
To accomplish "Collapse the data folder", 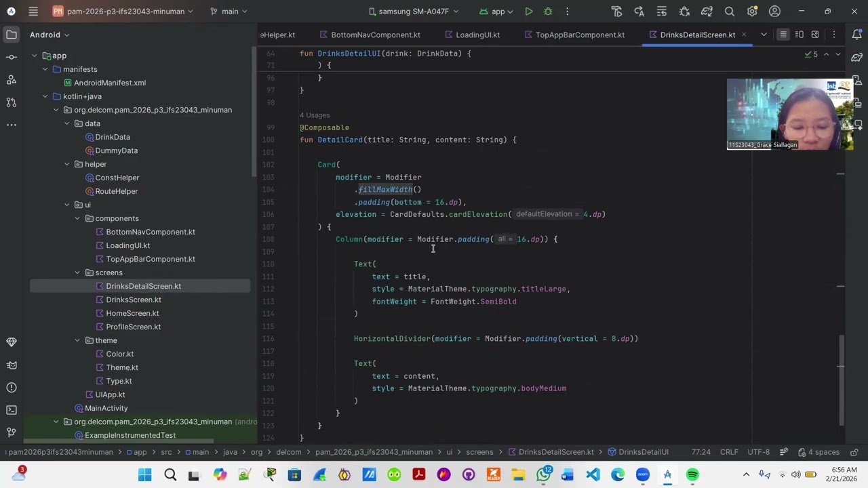I will pyautogui.click(x=67, y=123).
